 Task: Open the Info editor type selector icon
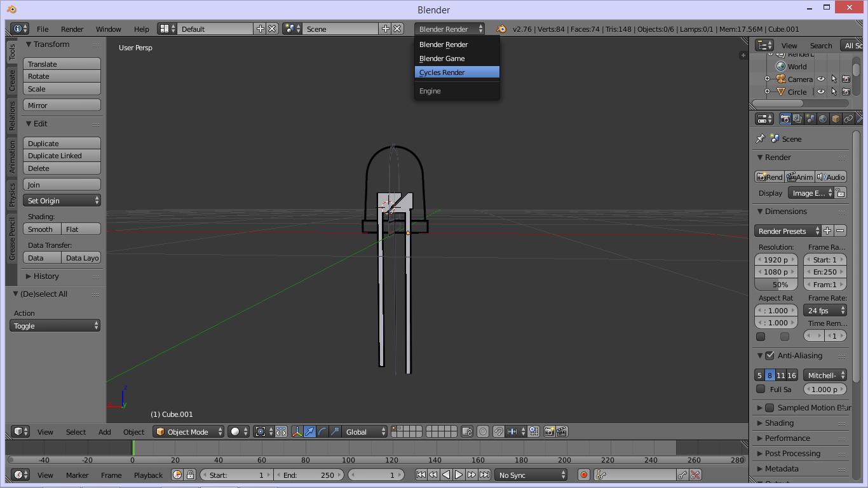point(20,29)
